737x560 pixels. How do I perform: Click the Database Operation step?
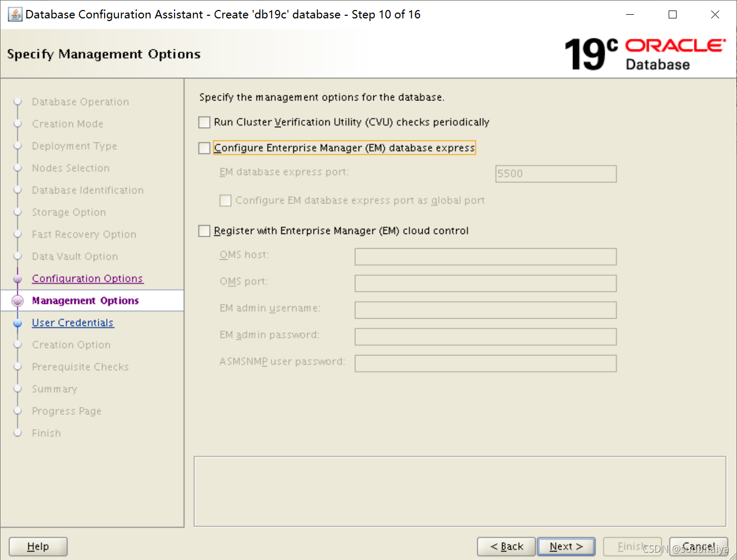tap(80, 102)
